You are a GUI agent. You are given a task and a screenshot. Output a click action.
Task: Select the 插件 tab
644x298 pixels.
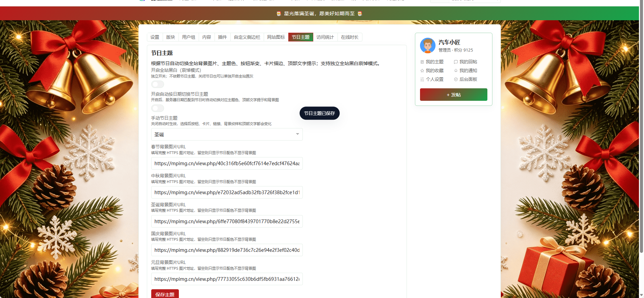(x=223, y=37)
